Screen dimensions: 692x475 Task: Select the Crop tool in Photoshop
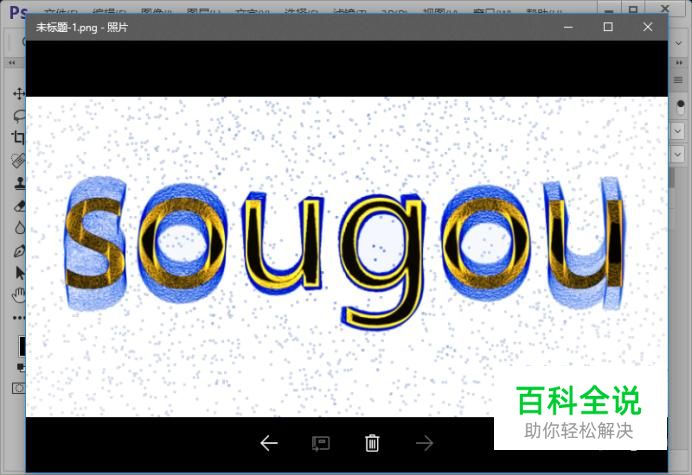coord(19,138)
